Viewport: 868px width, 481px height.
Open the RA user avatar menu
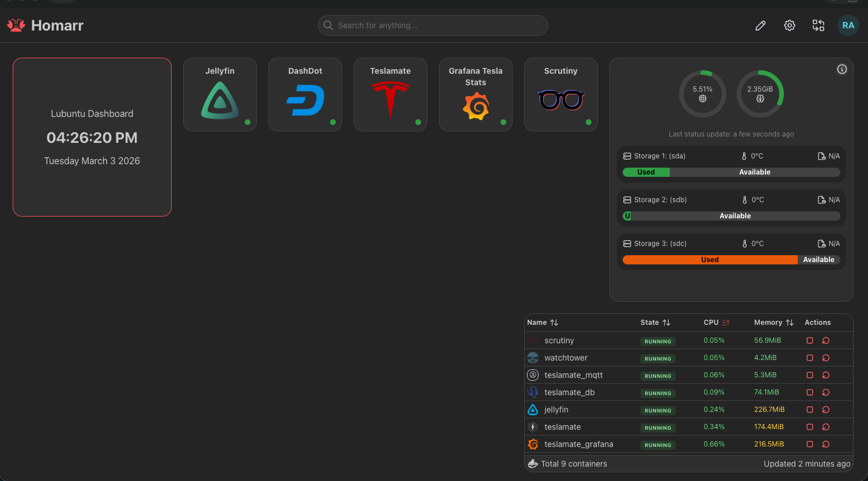coord(848,25)
